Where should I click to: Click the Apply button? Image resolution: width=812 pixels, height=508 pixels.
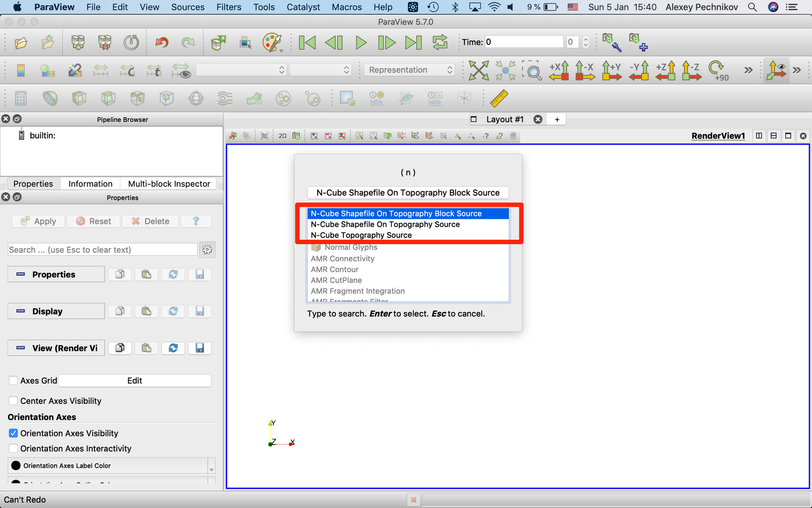(x=38, y=221)
